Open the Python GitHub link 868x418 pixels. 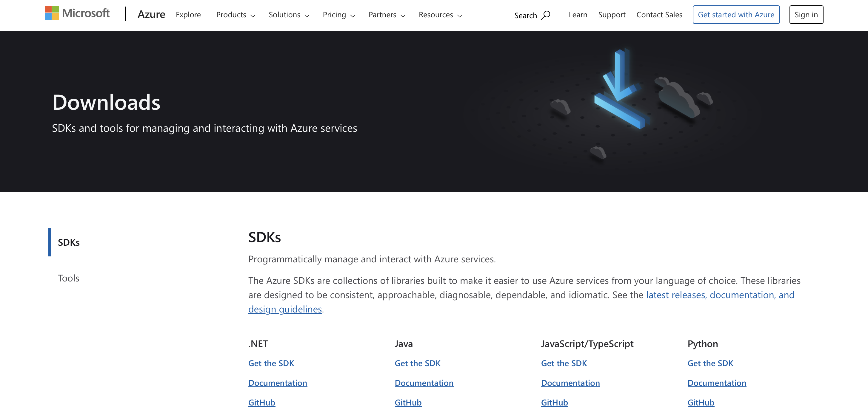click(701, 402)
